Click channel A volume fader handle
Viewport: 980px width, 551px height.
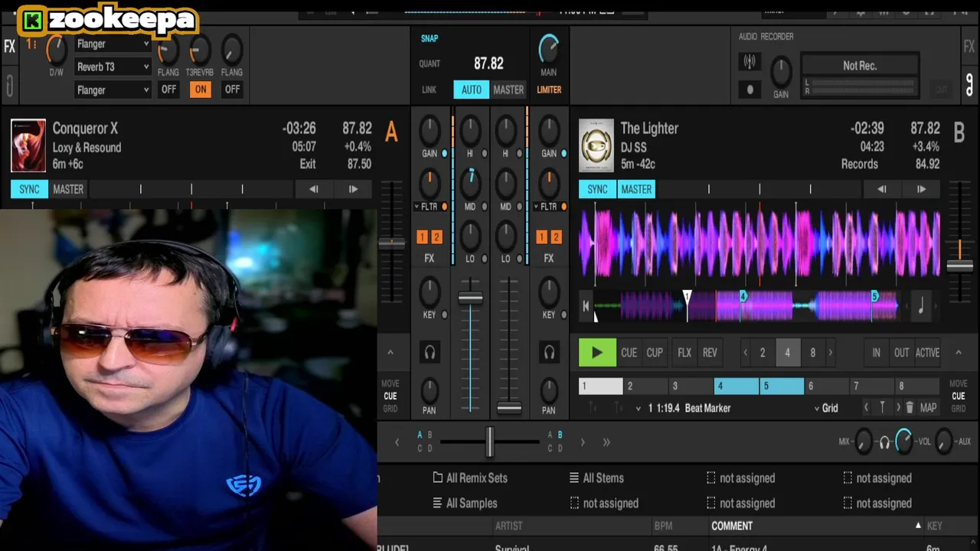[x=470, y=298]
